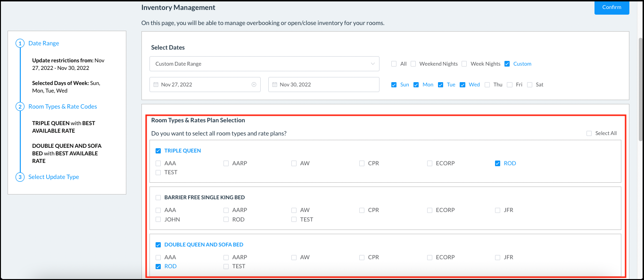Screen dimensions: 644x280
Task: Open the date range selection combo box
Action: tap(264, 63)
